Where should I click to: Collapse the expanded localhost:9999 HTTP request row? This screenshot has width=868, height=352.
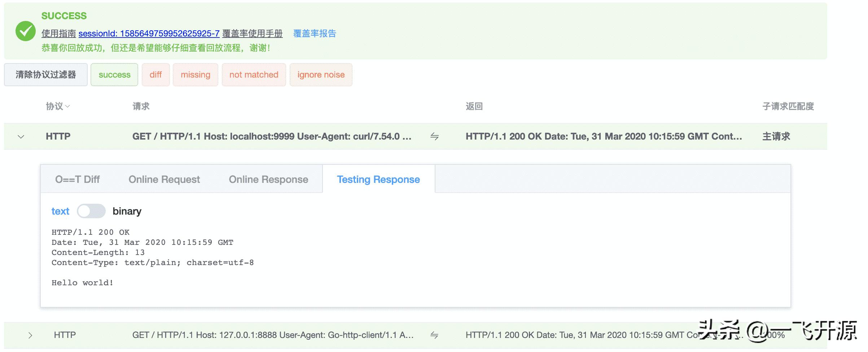tap(21, 136)
